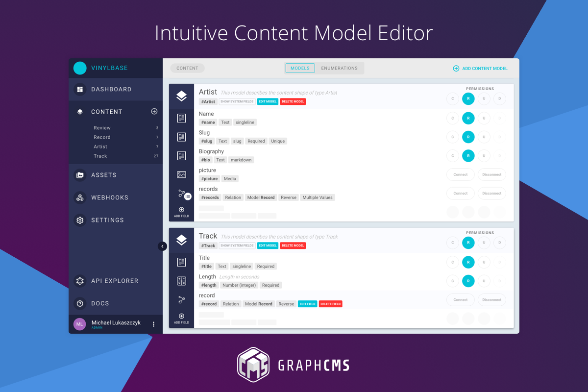Click Edit Model on Artist
The width and height of the screenshot is (588, 392).
268,101
